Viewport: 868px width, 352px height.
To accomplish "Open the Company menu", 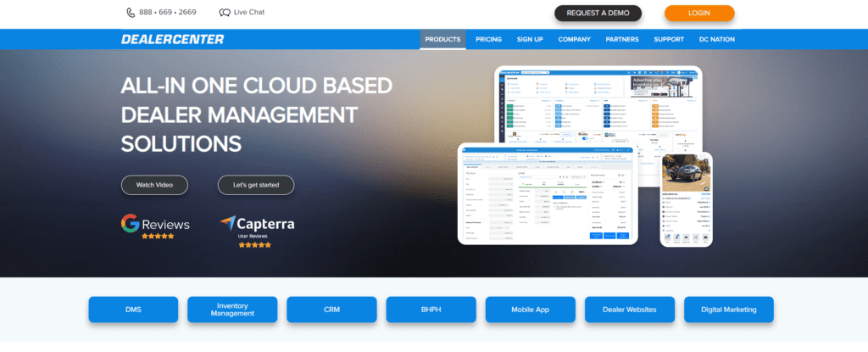I will click(x=574, y=39).
